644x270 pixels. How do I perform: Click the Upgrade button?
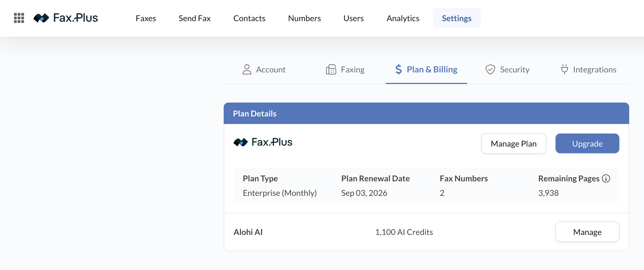[x=587, y=143]
